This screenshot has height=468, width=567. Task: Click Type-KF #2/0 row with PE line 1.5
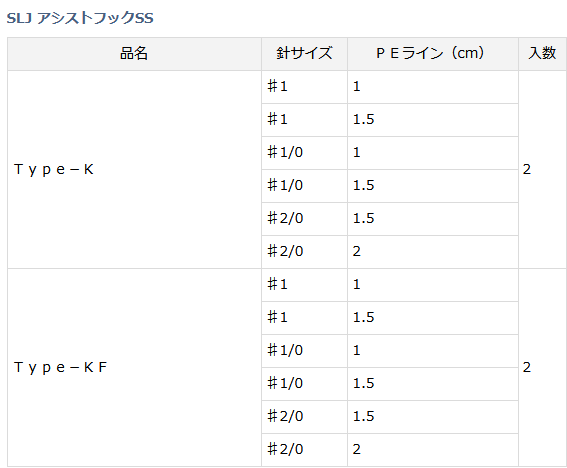point(390,417)
